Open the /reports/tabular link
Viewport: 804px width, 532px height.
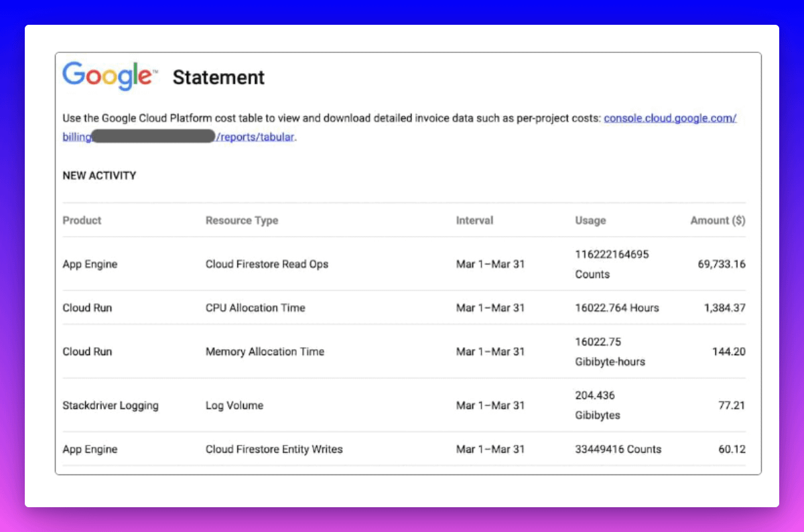(x=255, y=137)
